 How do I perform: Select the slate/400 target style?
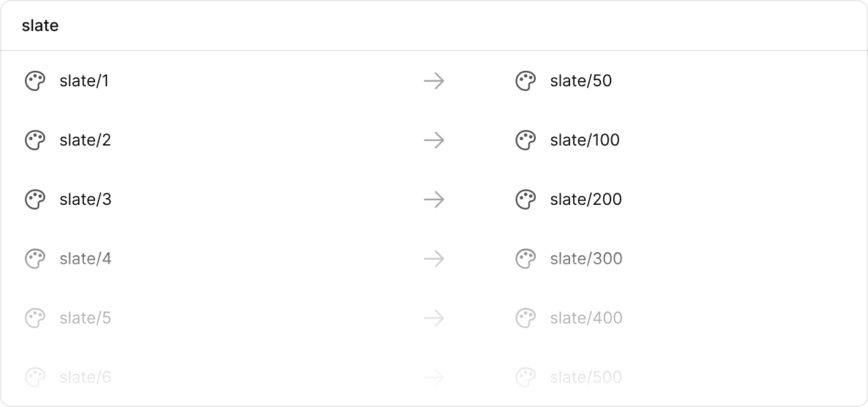586,318
